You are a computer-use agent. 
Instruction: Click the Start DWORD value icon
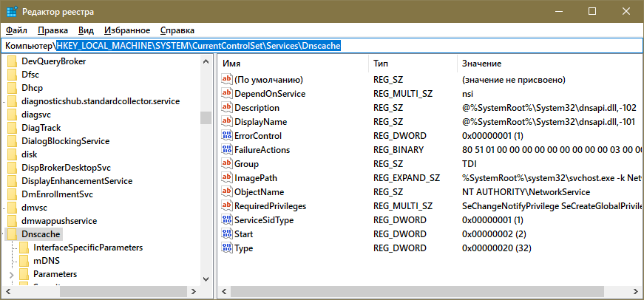click(227, 234)
